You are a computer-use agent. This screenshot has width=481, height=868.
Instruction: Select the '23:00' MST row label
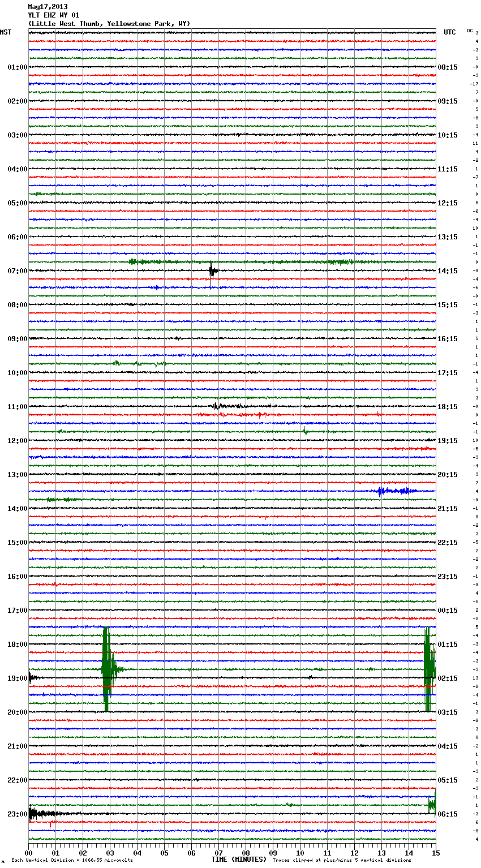tap(18, 814)
